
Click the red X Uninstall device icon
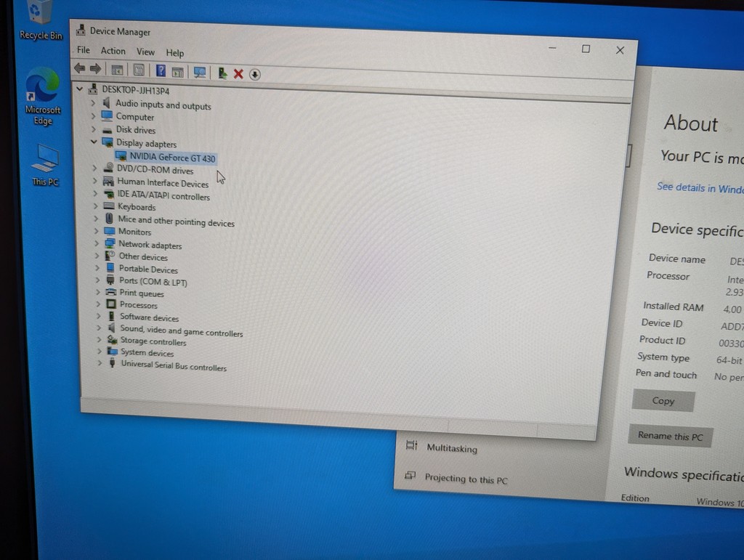[x=238, y=73]
